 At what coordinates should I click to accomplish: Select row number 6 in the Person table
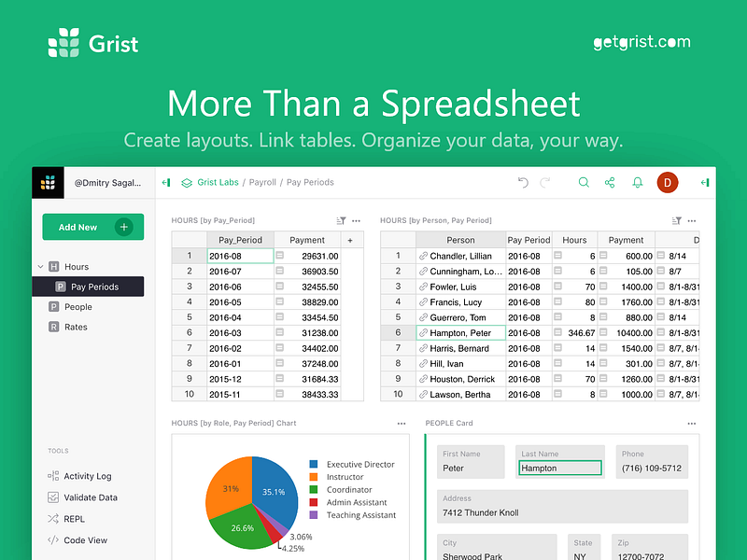click(x=398, y=333)
